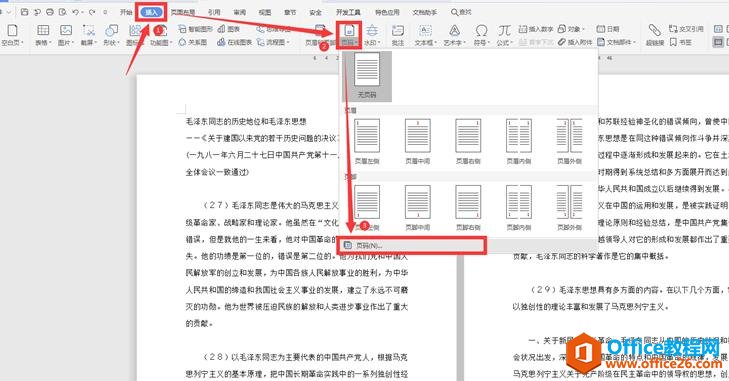Viewport: 729px width, 381px height.
Task: Open the Function Diagram (功能图) dropdown
Action: point(160,35)
